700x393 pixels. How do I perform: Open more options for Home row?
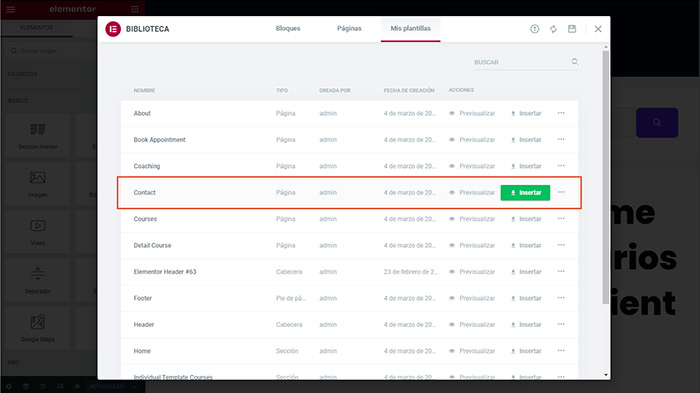[561, 351]
